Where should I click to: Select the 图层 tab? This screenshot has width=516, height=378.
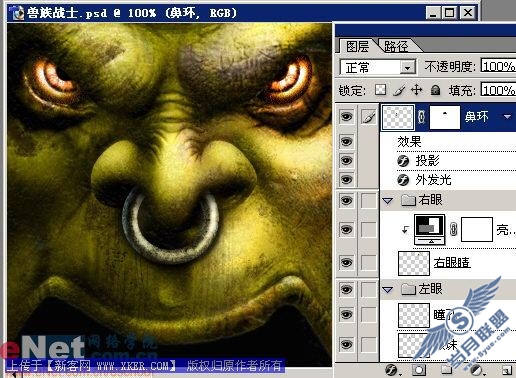(x=358, y=46)
